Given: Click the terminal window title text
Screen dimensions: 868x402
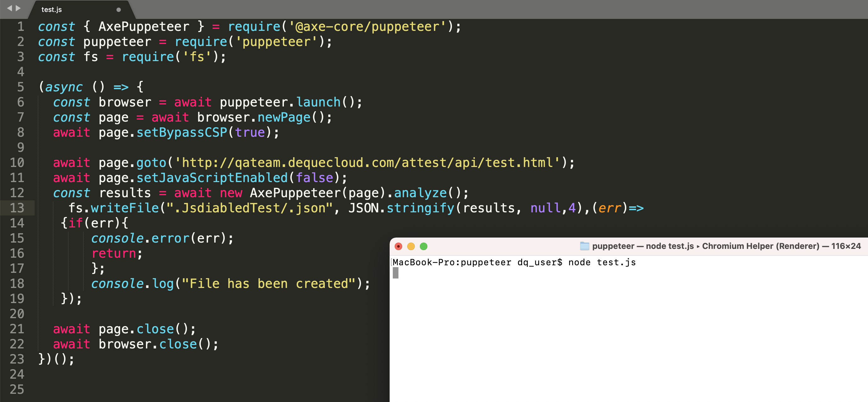Looking at the screenshot, I should [726, 246].
